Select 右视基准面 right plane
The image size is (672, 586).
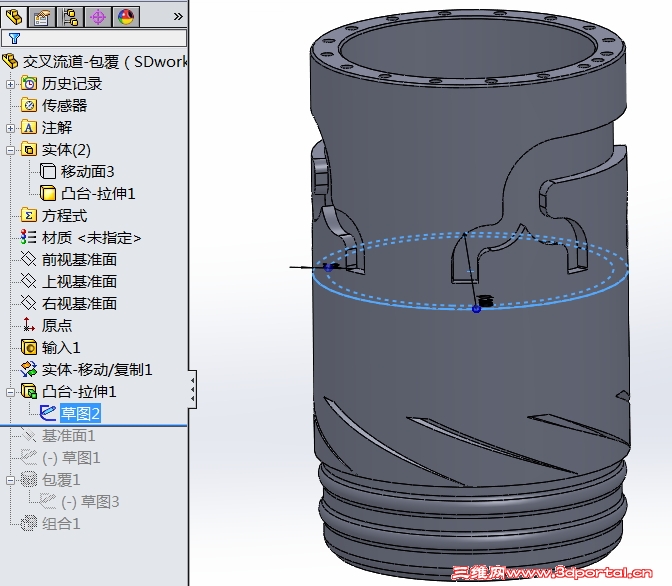(x=79, y=303)
